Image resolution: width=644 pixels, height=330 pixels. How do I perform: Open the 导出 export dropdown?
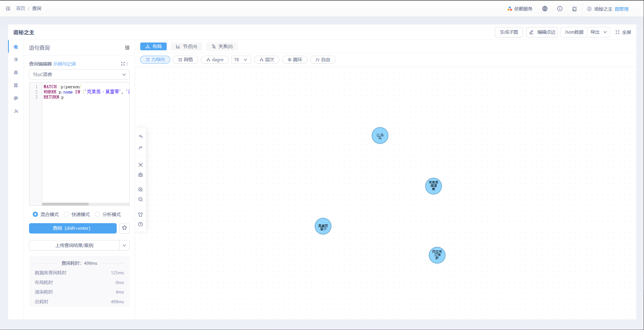599,32
